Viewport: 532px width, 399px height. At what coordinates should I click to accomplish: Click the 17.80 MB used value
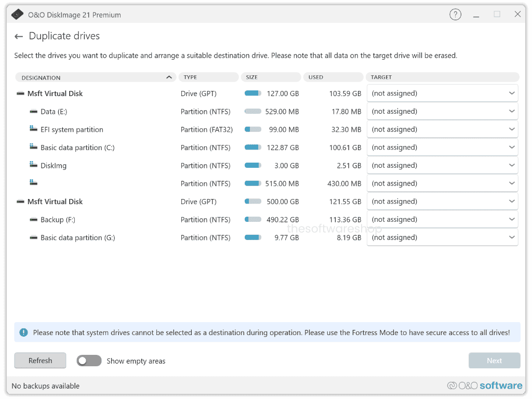[x=347, y=112]
